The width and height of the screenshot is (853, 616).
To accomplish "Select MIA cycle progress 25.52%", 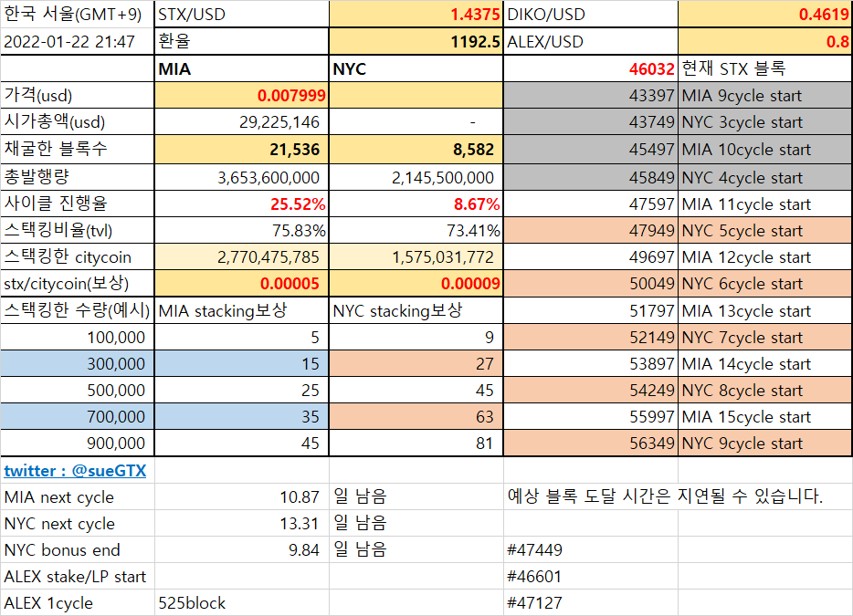I will coord(241,204).
